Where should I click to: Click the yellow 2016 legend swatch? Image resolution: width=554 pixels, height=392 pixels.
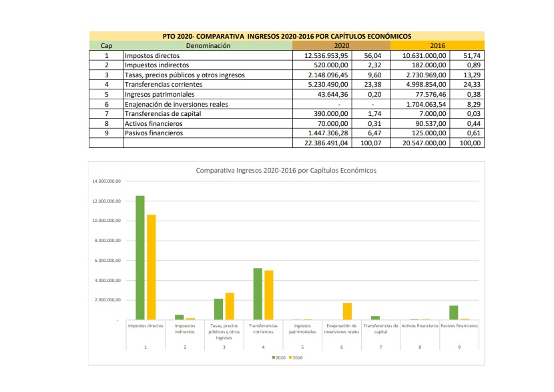click(x=290, y=358)
